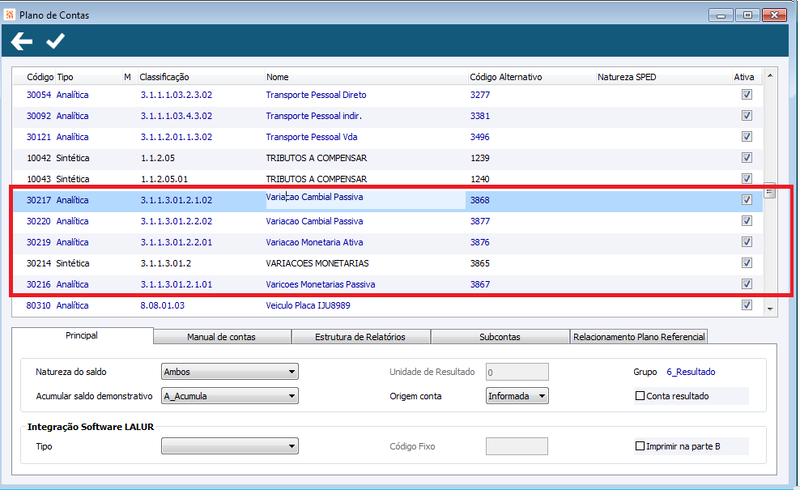Viewport: 800px width, 490px height.
Task: Open the Origem conta dropdown
Action: (517, 396)
